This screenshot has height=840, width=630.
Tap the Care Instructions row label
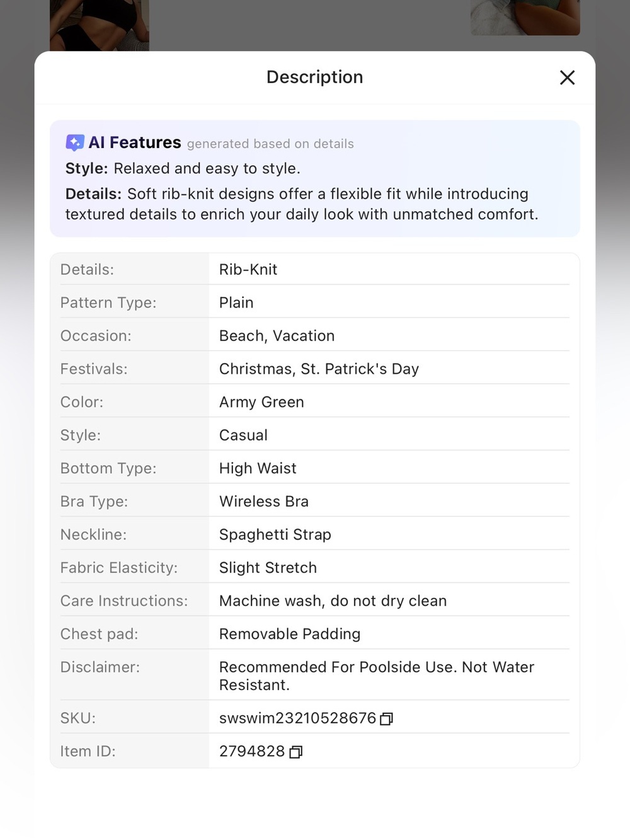click(x=124, y=601)
